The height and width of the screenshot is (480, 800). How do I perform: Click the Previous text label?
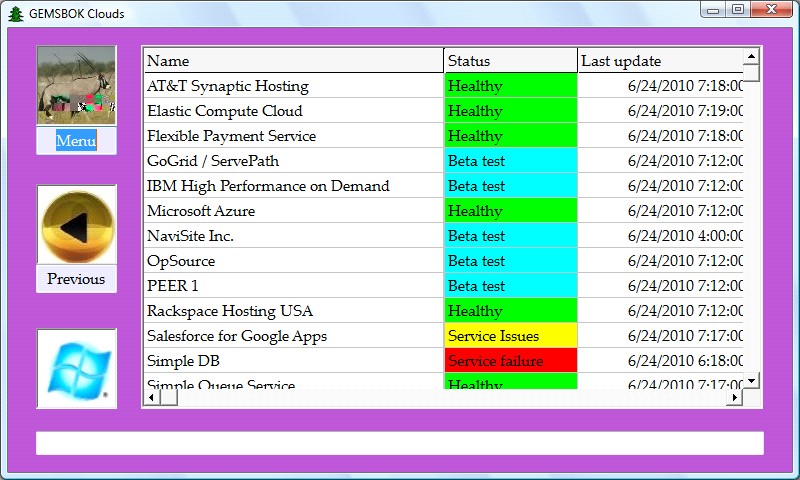(x=76, y=280)
